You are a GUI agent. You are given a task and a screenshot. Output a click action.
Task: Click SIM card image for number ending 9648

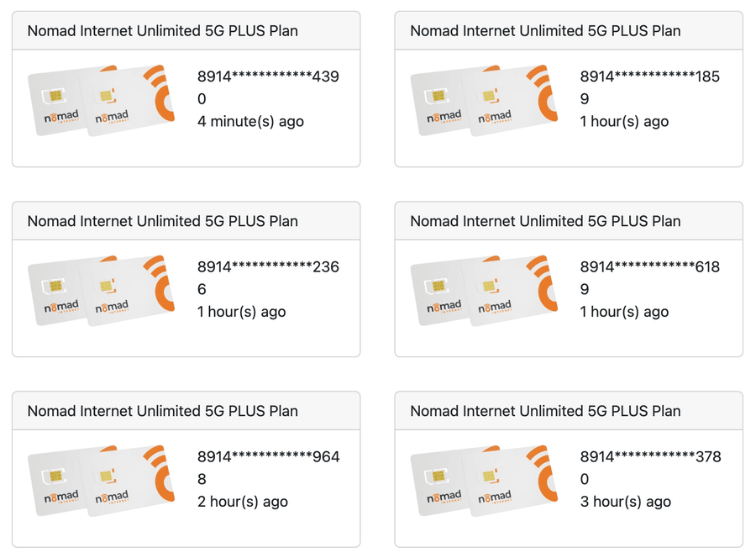(x=102, y=481)
